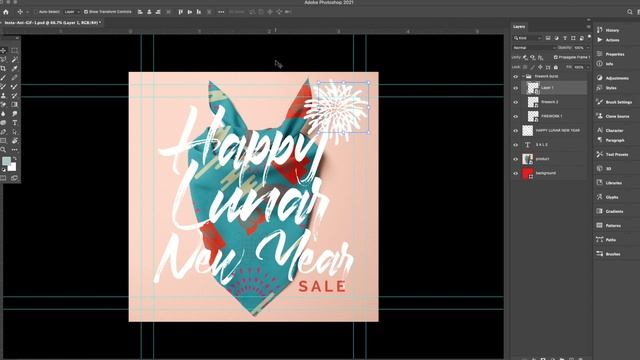Viewport: 640px width, 360px height.
Task: Click Edit Toolbar ellipsis in toolbox
Action: click(x=14, y=150)
